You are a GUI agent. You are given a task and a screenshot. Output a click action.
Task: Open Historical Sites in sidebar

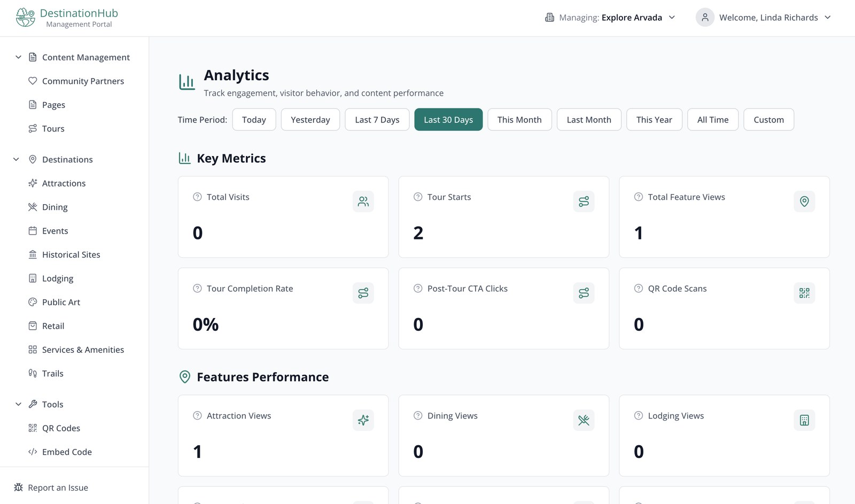click(71, 254)
